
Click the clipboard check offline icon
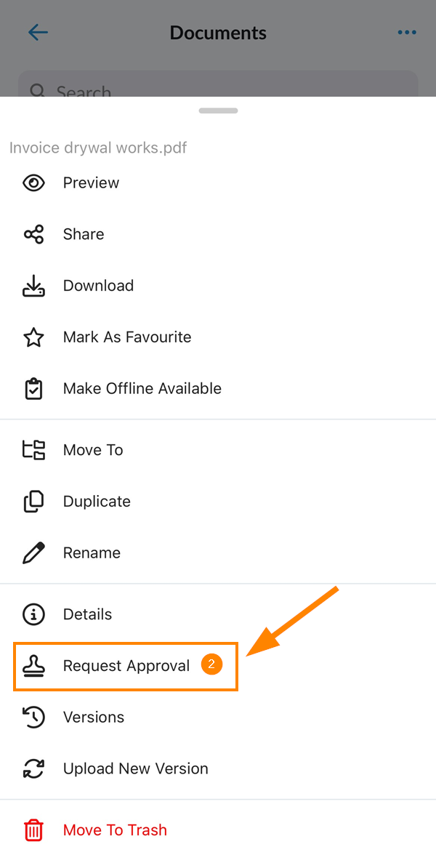[x=33, y=389]
